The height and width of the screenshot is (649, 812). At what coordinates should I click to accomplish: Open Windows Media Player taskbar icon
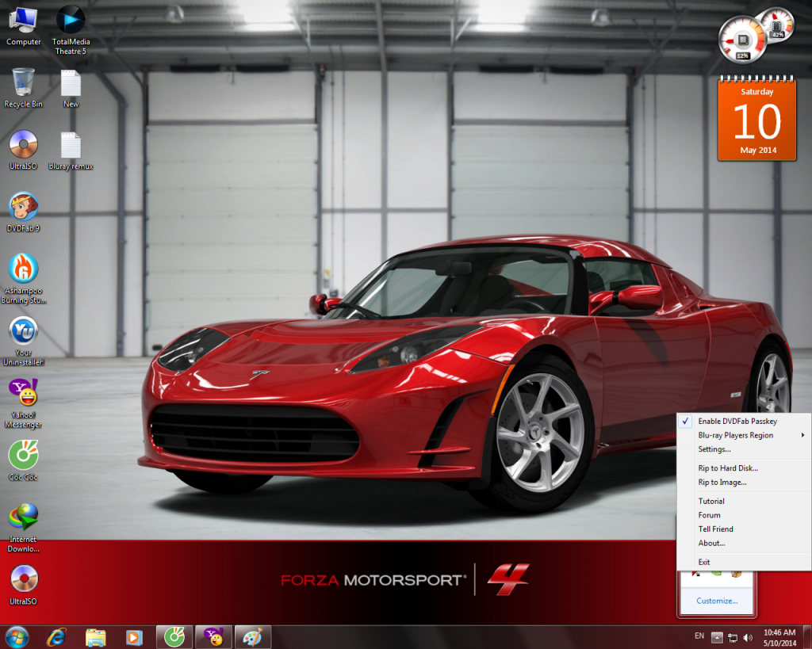134,637
